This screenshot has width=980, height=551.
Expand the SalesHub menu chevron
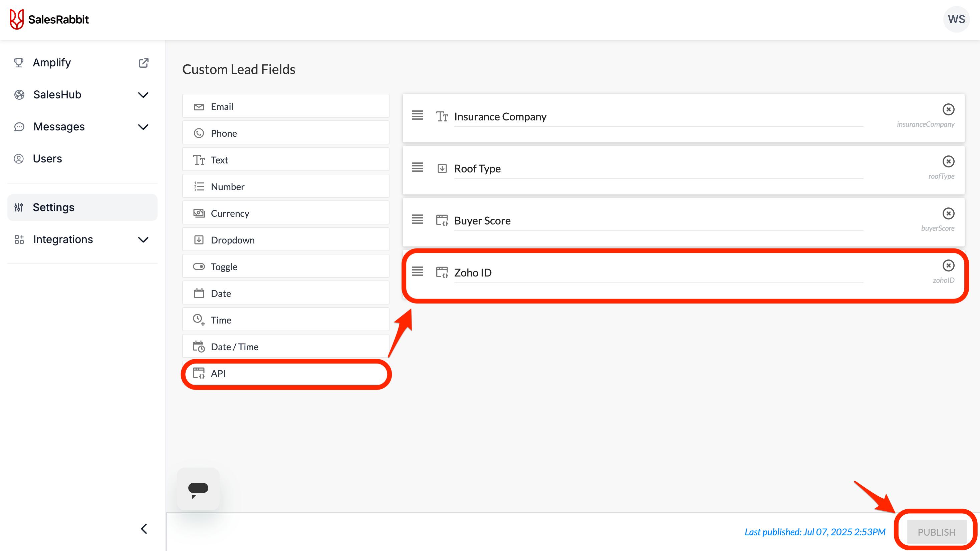(143, 95)
